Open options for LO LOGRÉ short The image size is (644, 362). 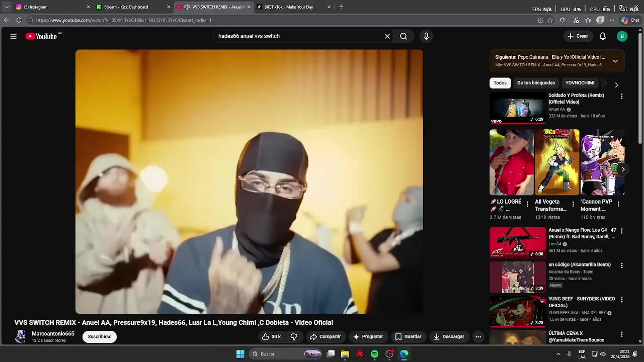(x=527, y=204)
